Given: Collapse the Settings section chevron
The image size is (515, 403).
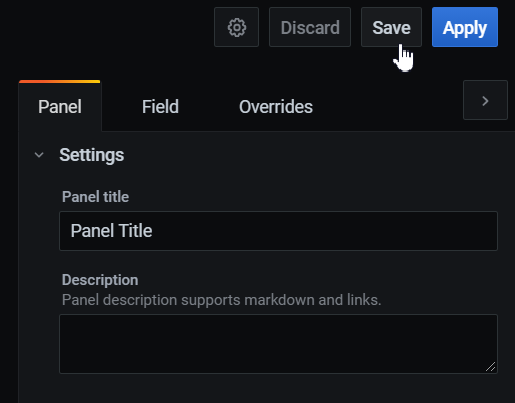Looking at the screenshot, I should (x=39, y=155).
